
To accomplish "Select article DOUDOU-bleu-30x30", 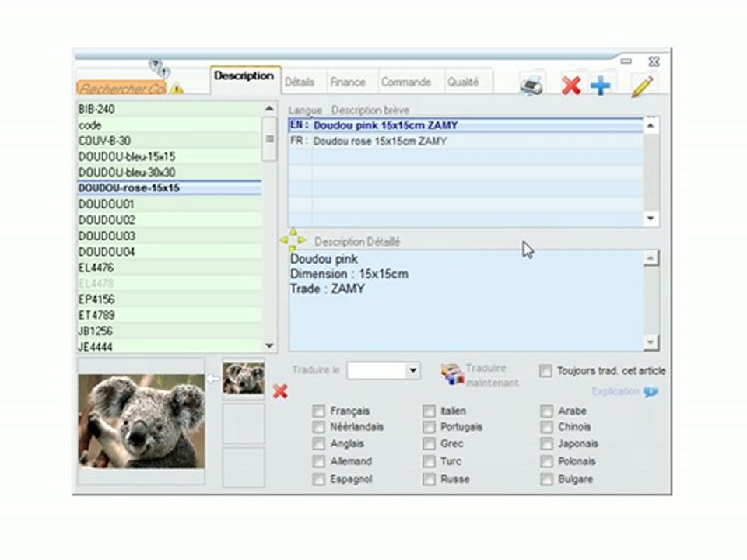I will [x=169, y=172].
